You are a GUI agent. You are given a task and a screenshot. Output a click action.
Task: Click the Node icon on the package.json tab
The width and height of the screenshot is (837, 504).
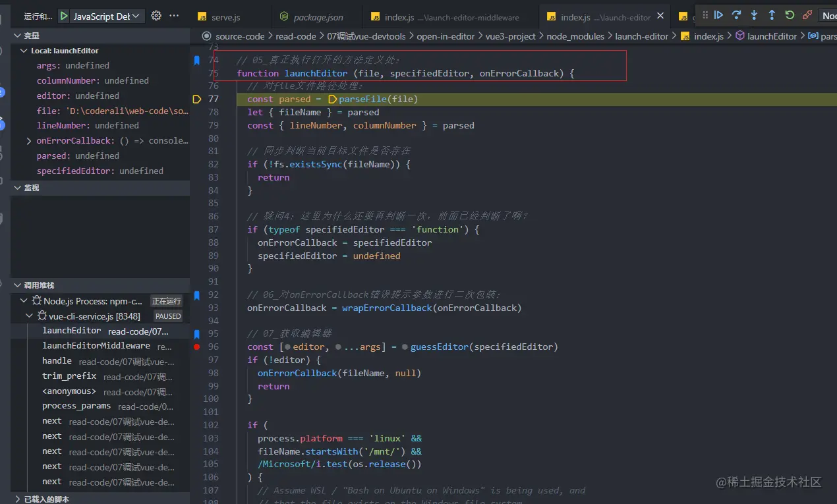click(284, 17)
